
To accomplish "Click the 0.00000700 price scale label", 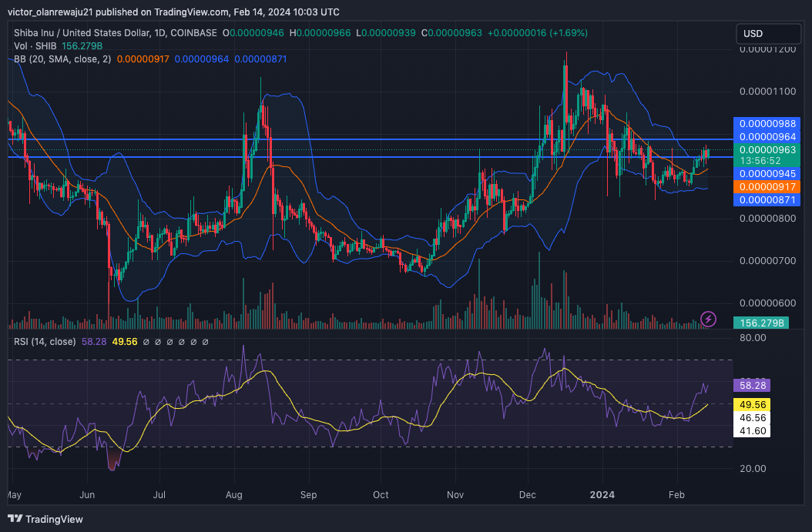I will pyautogui.click(x=767, y=261).
